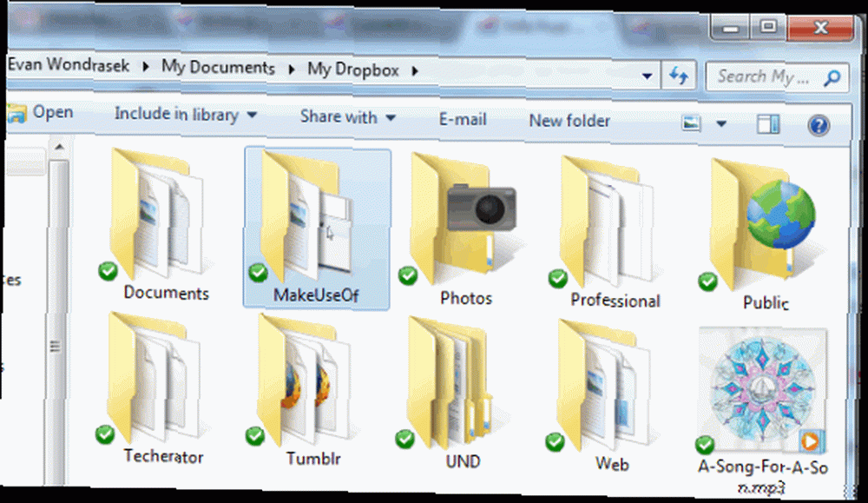Select the A-Song-For-A-So mp3 album thumbnail
The image size is (868, 503).
pos(763,389)
